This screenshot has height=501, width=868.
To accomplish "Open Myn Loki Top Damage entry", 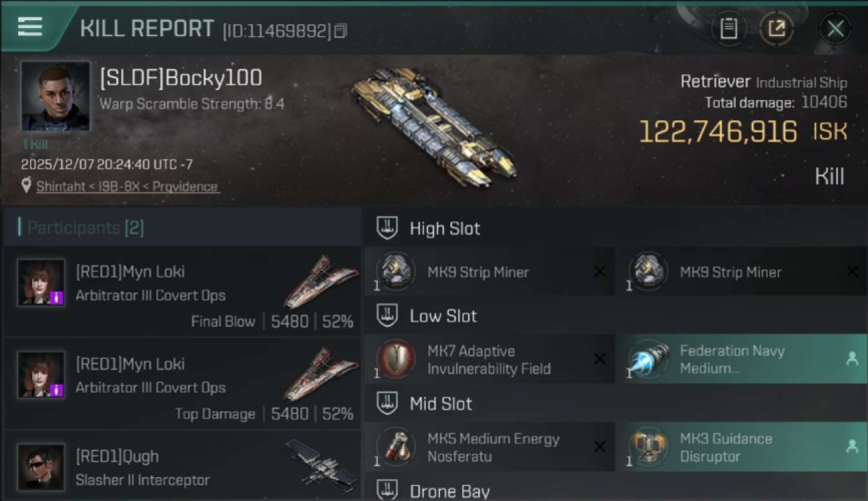I will tap(182, 383).
